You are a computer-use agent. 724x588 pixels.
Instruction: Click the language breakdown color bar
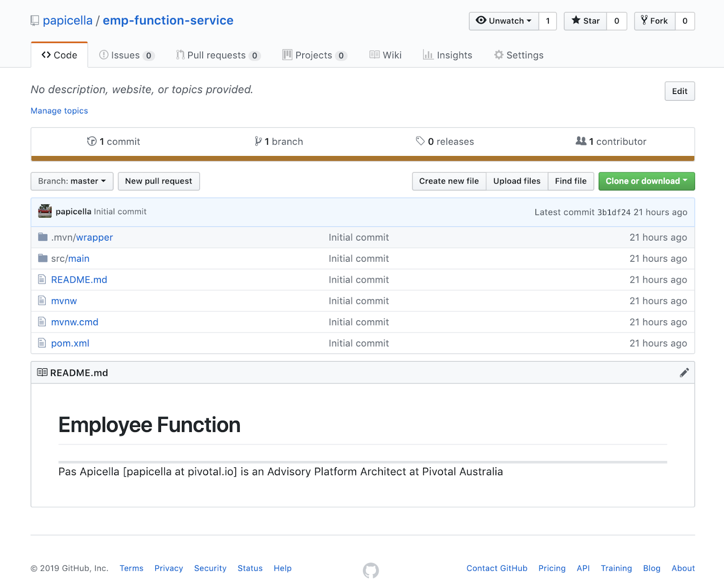click(363, 158)
